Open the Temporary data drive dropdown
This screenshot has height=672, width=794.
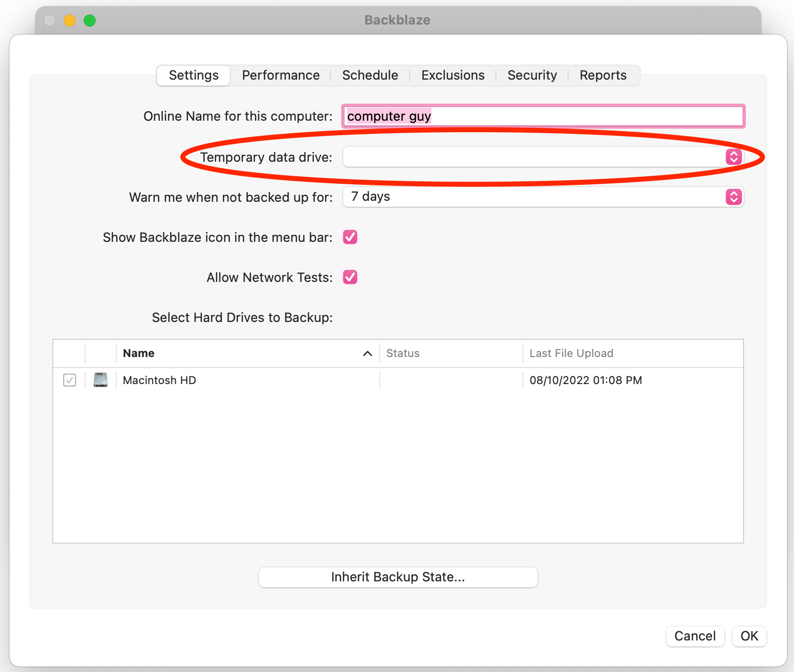coord(543,157)
